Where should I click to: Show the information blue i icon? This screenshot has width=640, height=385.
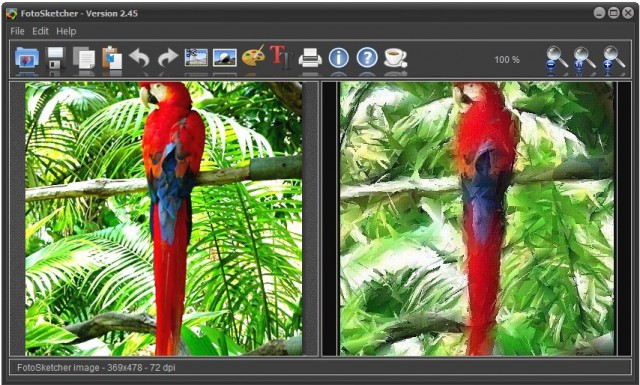pos(338,58)
